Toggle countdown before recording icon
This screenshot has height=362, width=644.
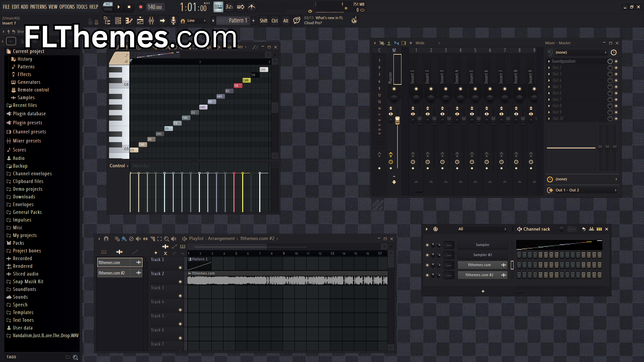coord(229,7)
